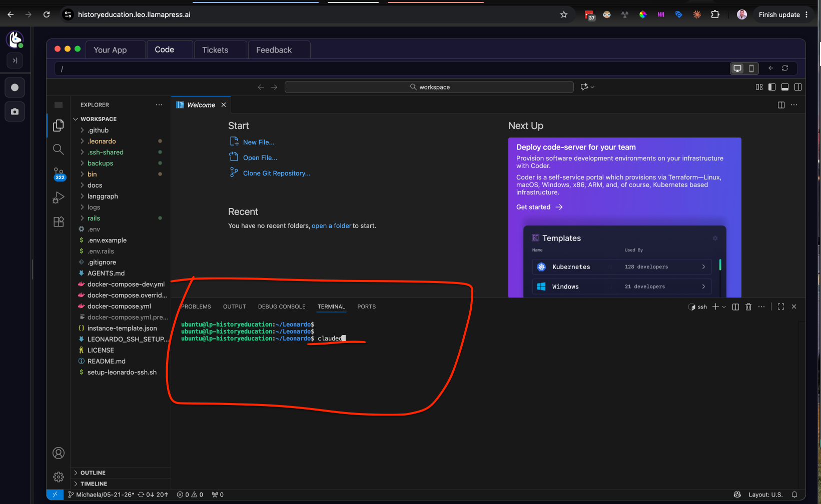The height and width of the screenshot is (504, 821).
Task: Open the remote window indicator in status bar
Action: 55,494
